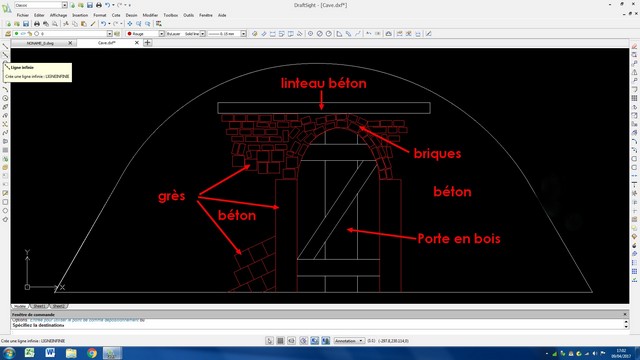640x360 pixels.
Task: Select the Line tool in left toolbar
Action: pyautogui.click(x=5, y=46)
